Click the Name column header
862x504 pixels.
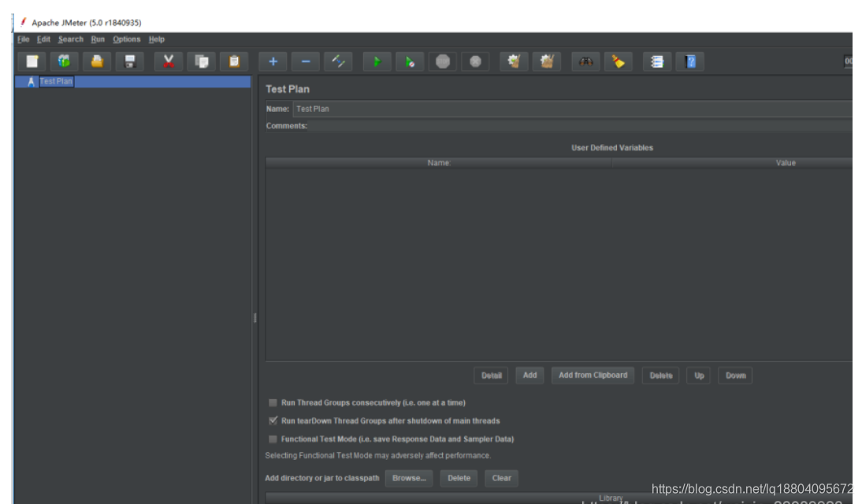point(439,163)
